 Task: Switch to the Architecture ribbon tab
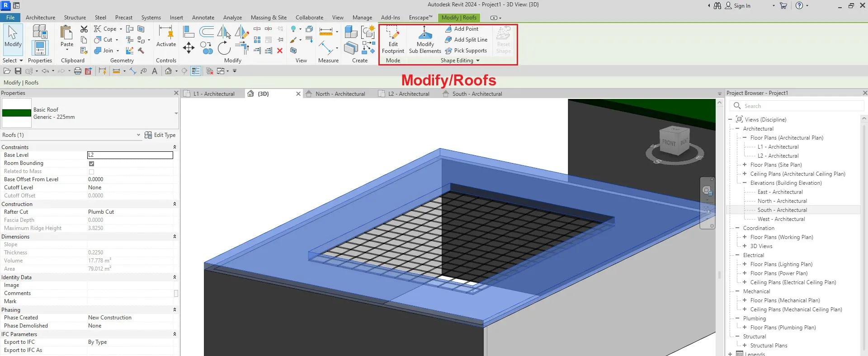(40, 18)
